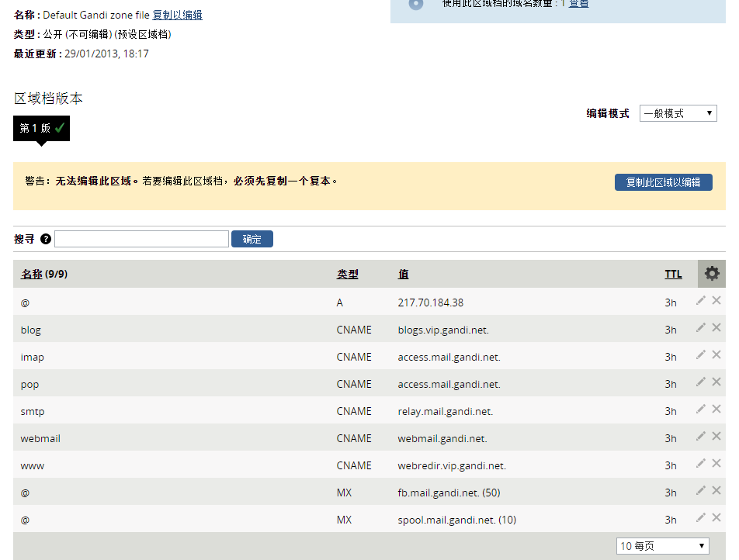This screenshot has width=739, height=560.
Task: Follow the 复制以编辑 link near zone name
Action: [x=177, y=15]
